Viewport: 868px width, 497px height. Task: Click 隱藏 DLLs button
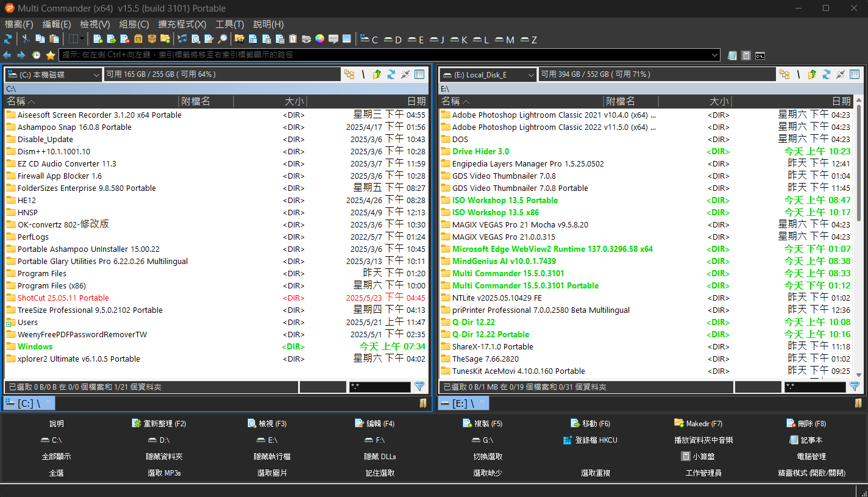pos(380,456)
